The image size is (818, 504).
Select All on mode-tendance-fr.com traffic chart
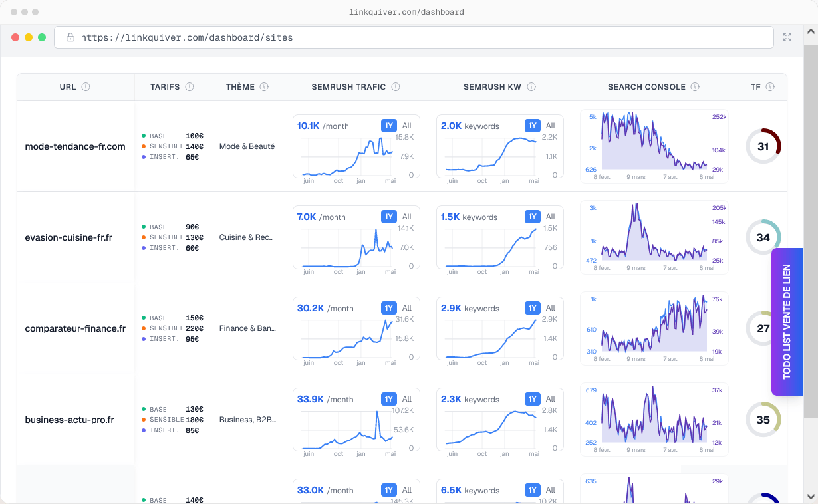[407, 126]
